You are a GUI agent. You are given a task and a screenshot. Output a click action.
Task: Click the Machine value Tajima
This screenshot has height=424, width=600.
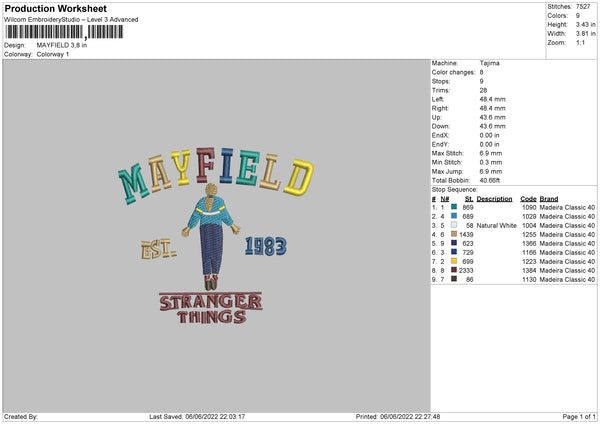point(489,63)
